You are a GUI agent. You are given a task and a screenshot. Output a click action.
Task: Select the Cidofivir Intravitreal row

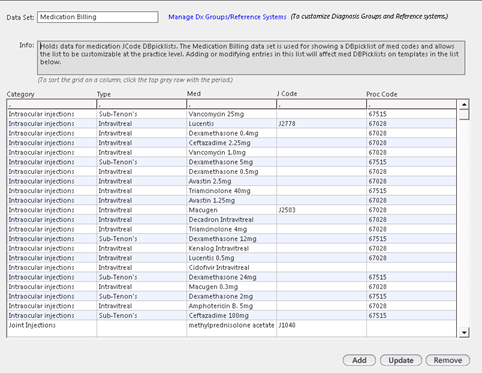point(232,268)
